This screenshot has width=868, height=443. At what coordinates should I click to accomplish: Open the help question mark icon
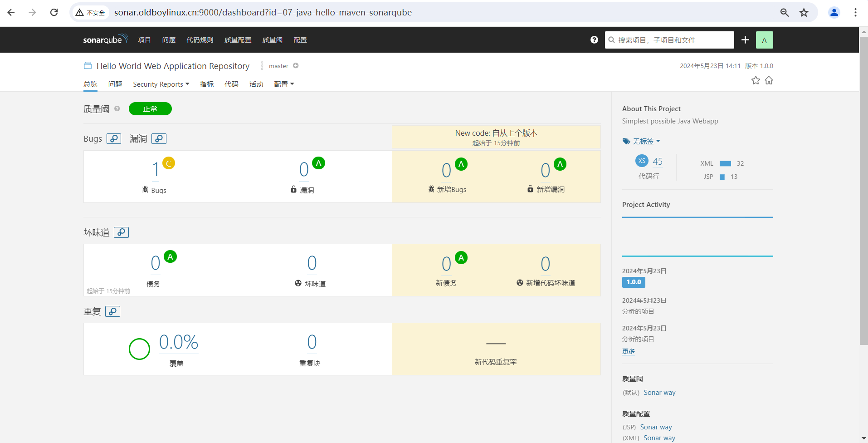click(x=594, y=40)
